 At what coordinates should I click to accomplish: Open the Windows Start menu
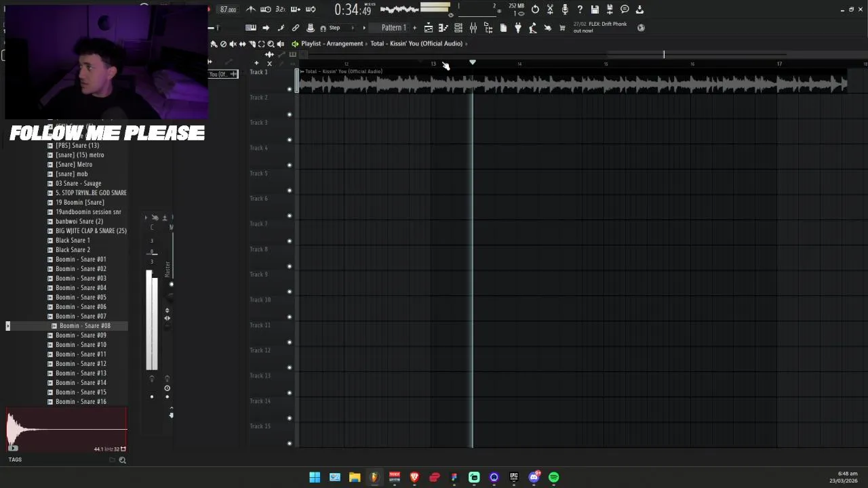[x=315, y=477]
